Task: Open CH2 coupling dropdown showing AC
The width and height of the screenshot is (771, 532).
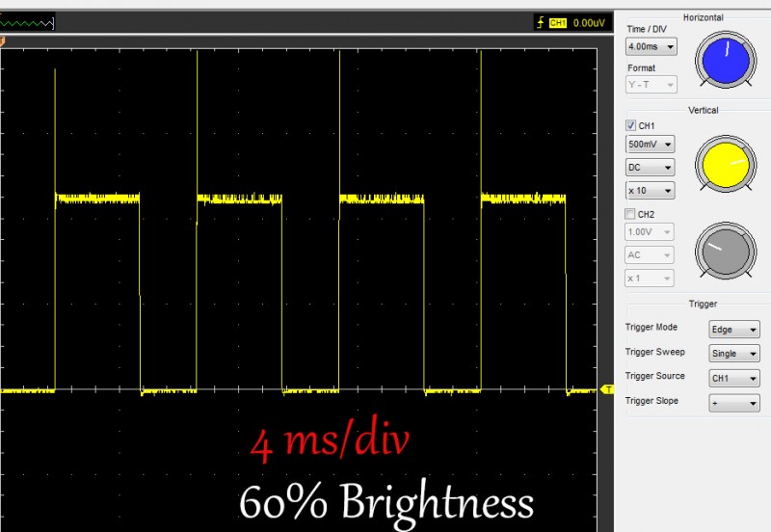Action: click(649, 254)
